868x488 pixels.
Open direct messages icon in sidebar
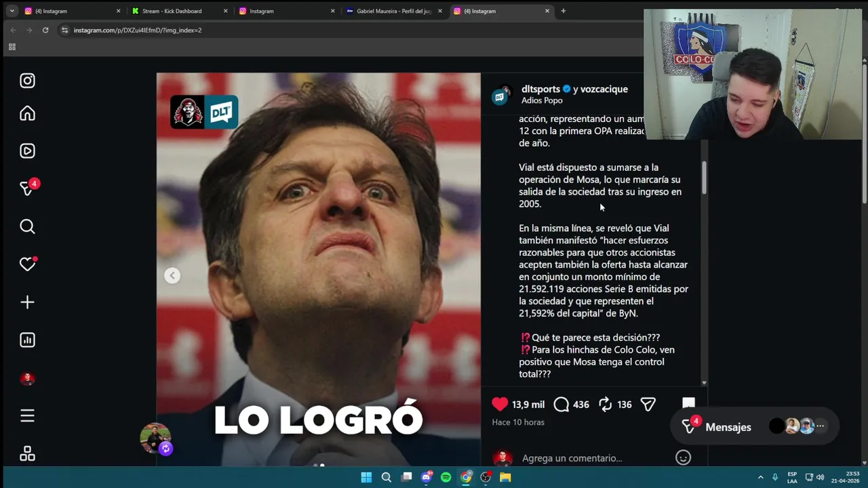point(27,188)
